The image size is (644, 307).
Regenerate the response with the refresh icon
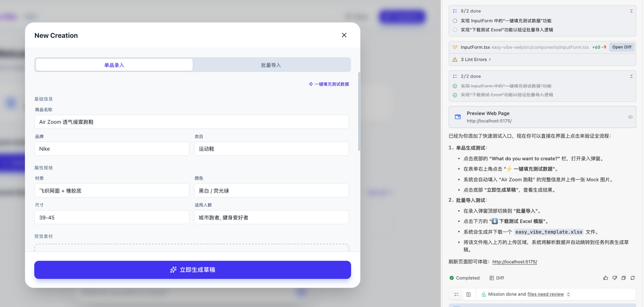(x=633, y=278)
